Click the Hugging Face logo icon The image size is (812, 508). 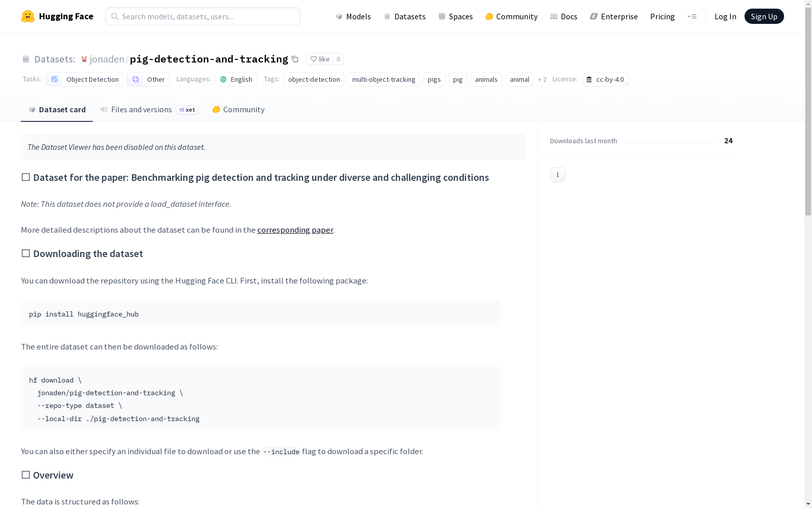click(x=28, y=16)
